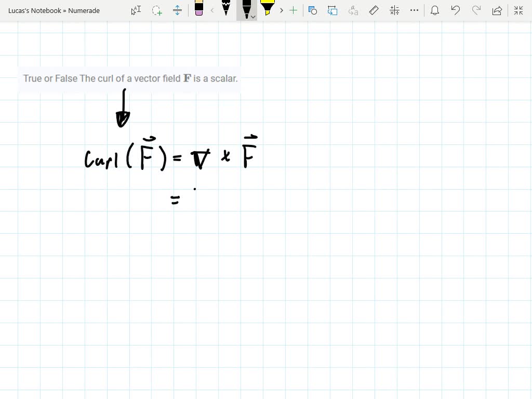Collapse pens with the left chevron
532x399 pixels.
pyautogui.click(x=212, y=10)
